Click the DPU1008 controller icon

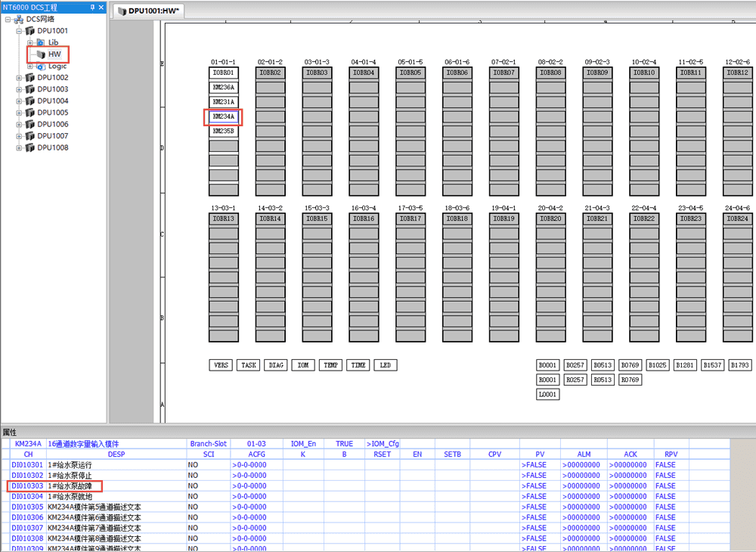30,147
